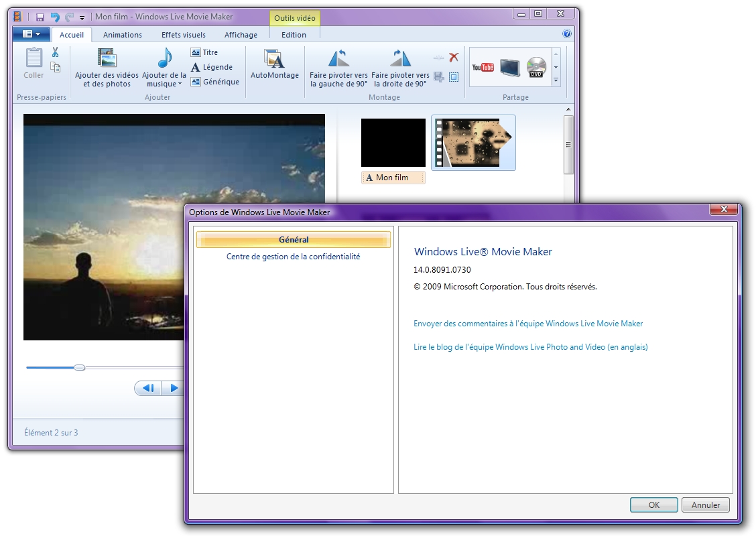
Task: Click the select all icon
Action: tap(453, 76)
